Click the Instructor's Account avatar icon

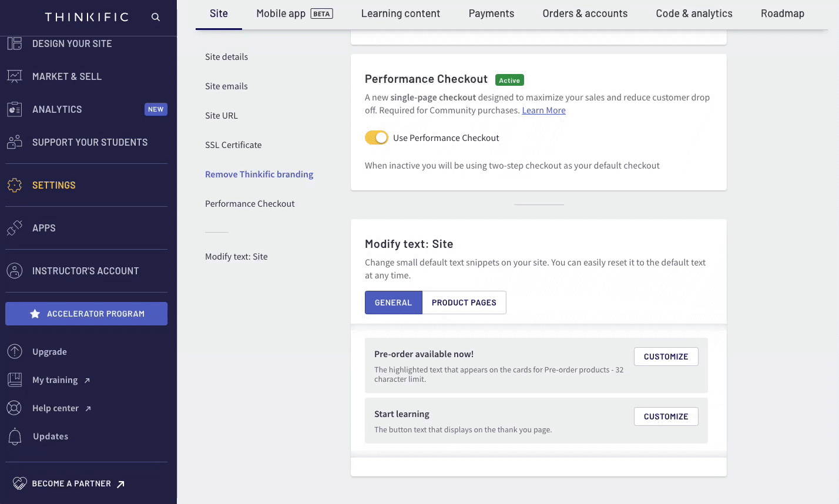pos(15,271)
